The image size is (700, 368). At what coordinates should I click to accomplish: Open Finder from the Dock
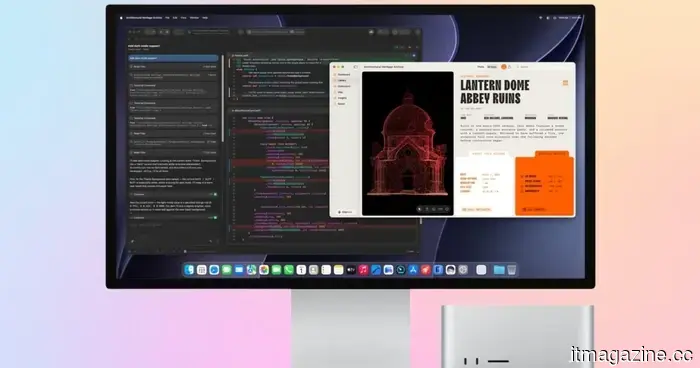click(x=189, y=270)
